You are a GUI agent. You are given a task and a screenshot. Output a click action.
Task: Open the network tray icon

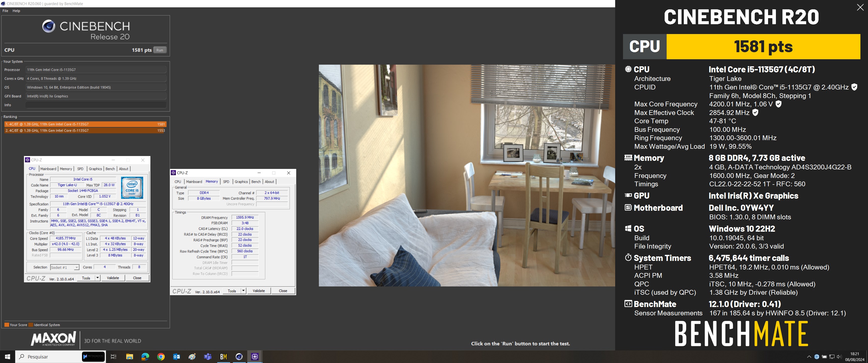[832, 357]
